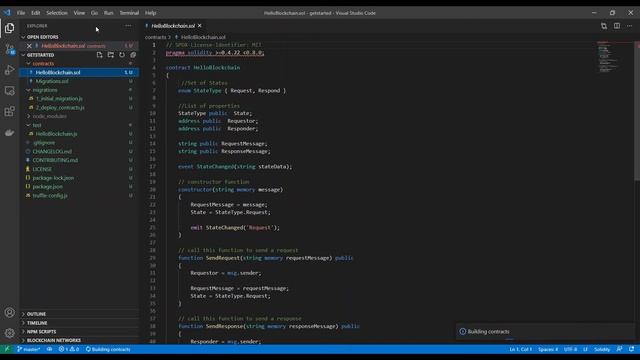Open the Terminal menu

click(129, 13)
